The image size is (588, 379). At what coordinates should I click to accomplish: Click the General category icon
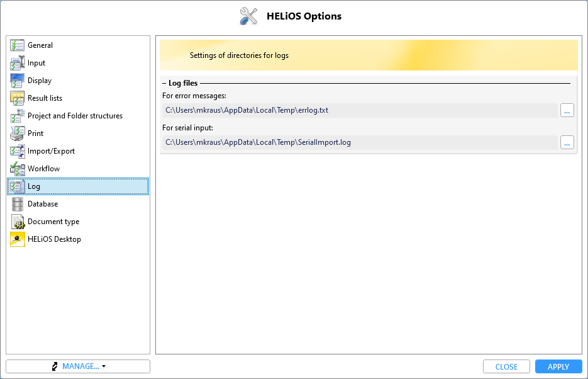pos(17,45)
